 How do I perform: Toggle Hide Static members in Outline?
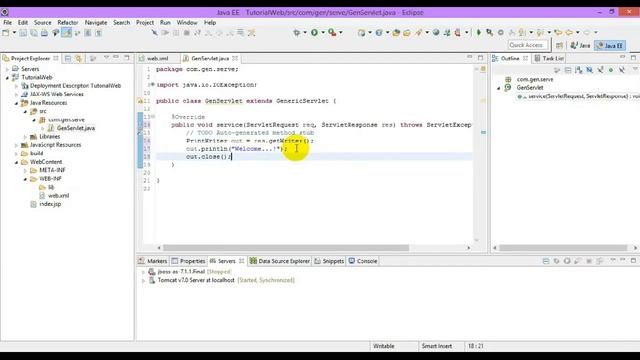pyautogui.click(x=600, y=70)
